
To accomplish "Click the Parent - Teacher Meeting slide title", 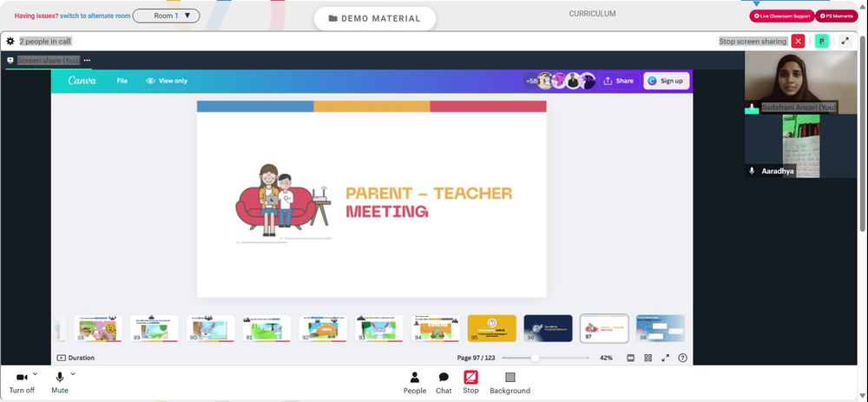I will coord(429,202).
